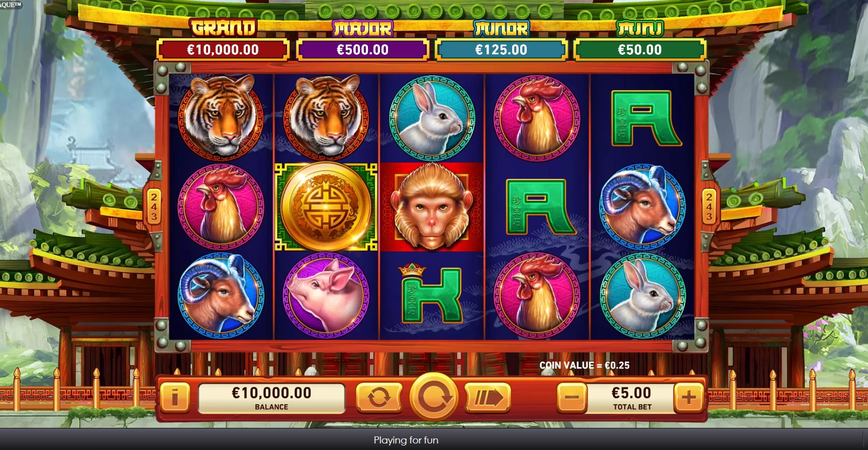Select the Mini jackpot €50.00 box
The image size is (868, 450).
pyautogui.click(x=640, y=50)
